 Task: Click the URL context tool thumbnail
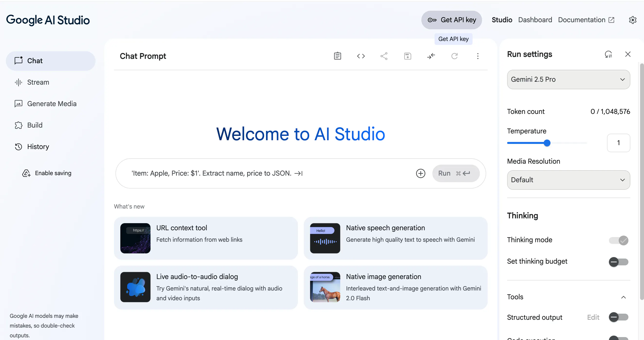pos(135,238)
